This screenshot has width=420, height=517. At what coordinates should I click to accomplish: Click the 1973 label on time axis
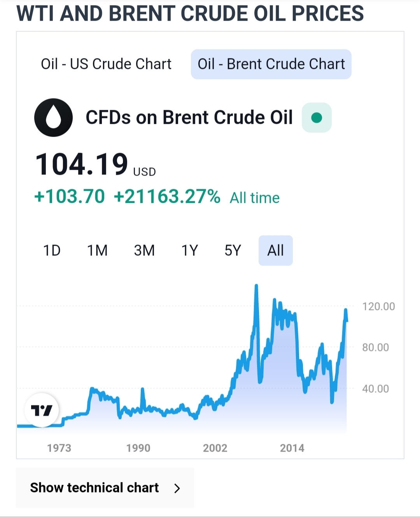coord(59,448)
